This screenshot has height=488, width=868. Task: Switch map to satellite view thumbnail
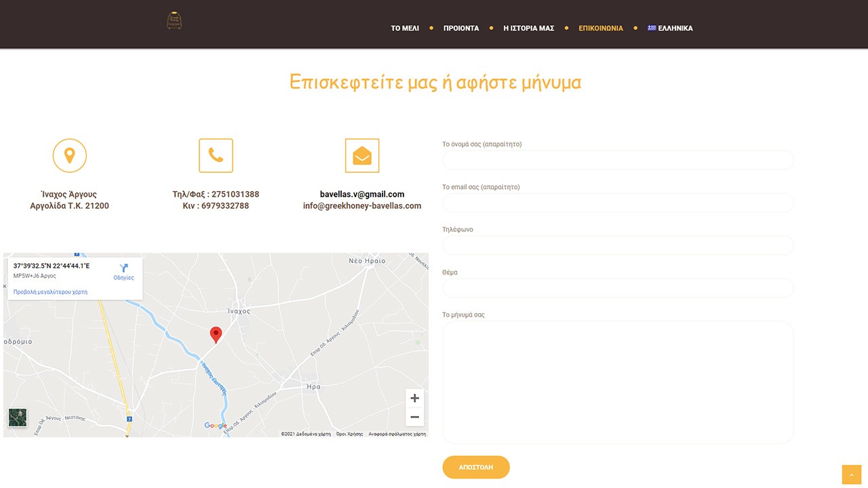18,418
